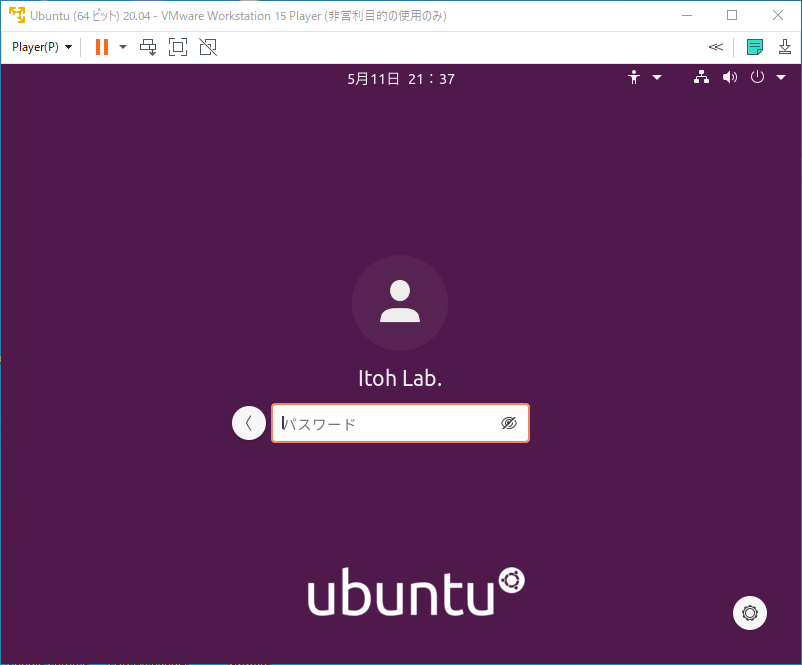Click the wired network status icon
Viewport: 802px width, 665px height.
(x=701, y=77)
